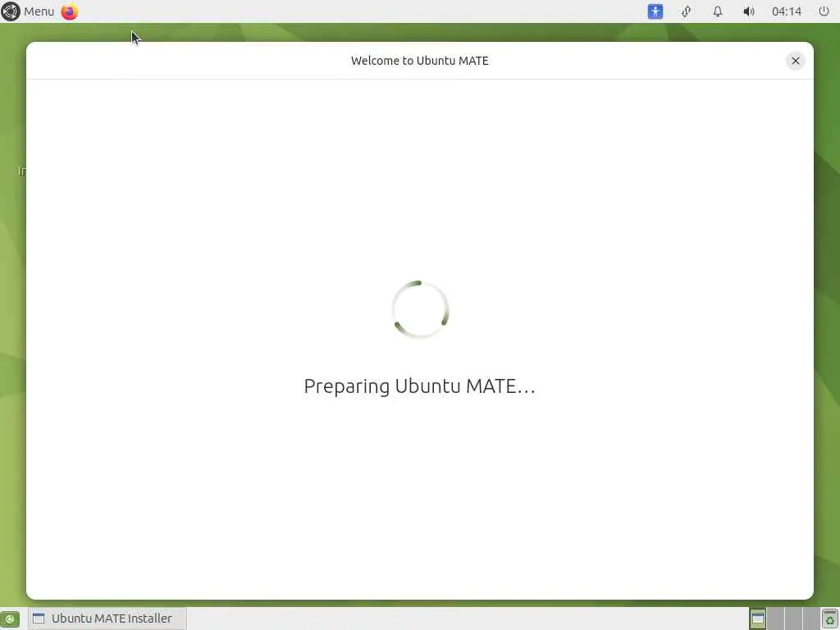840x630 pixels.
Task: Open the volume control indicator
Action: (x=749, y=11)
